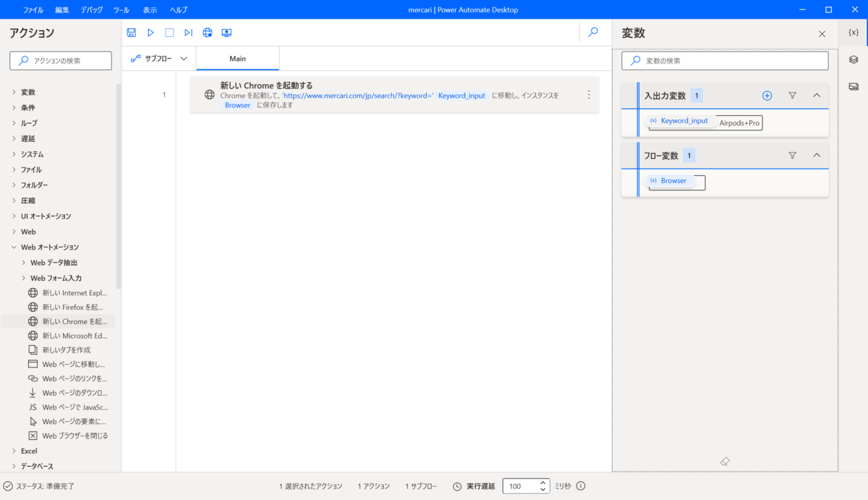Open the UI elements layers icon
868x500 pixels.
tap(854, 59)
